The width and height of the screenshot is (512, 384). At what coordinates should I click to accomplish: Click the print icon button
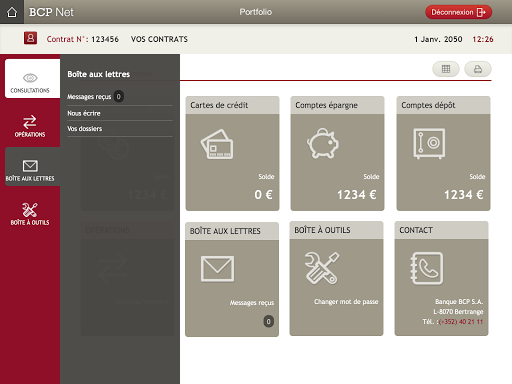tap(478, 69)
